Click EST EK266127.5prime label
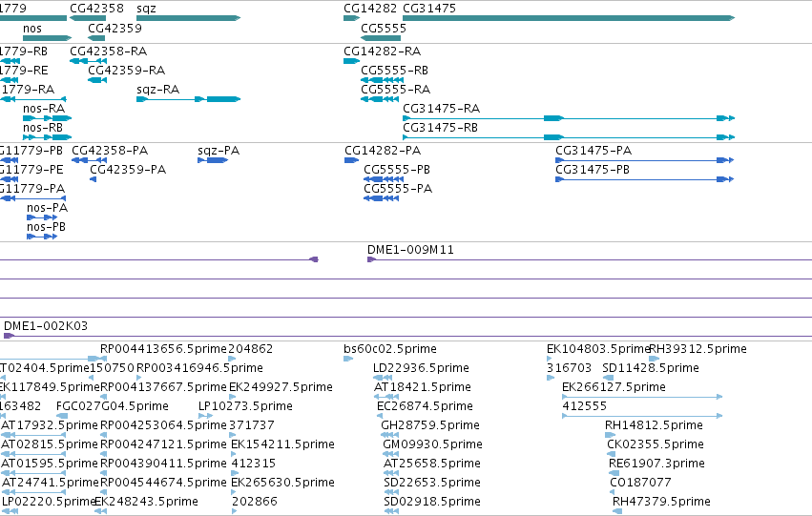The width and height of the screenshot is (812, 516). 614,387
